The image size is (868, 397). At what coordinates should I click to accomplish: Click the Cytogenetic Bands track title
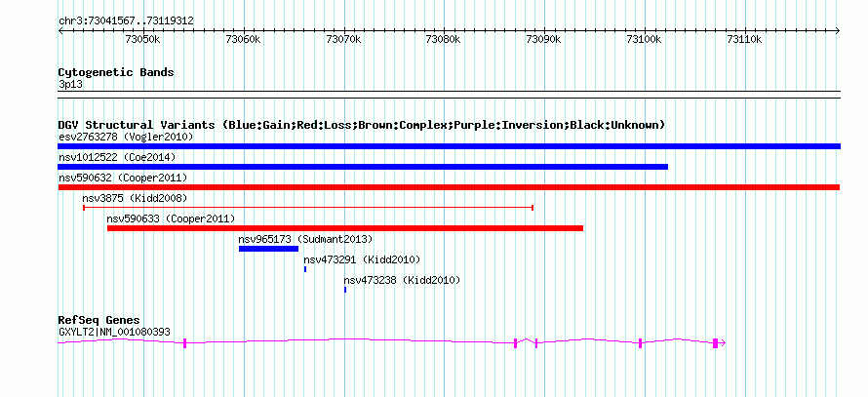tap(116, 72)
